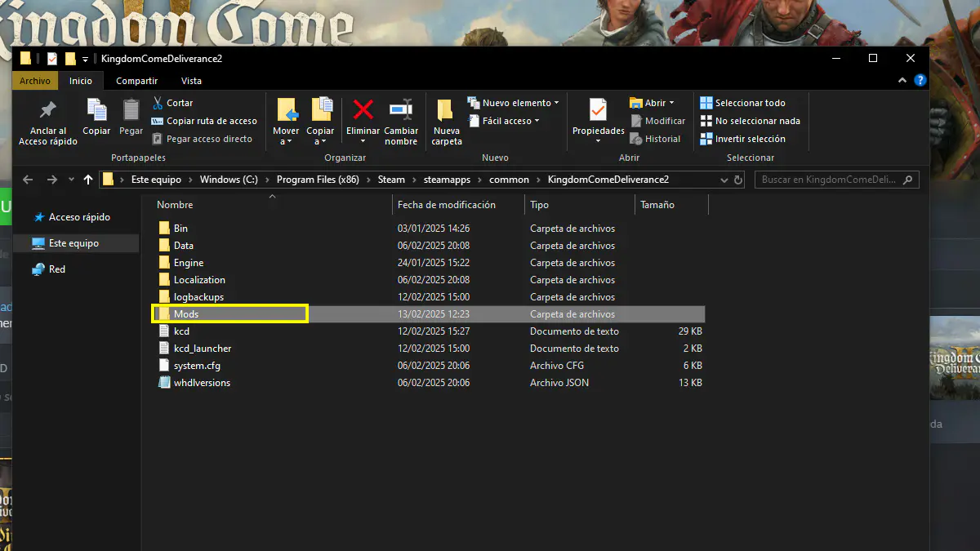This screenshot has height=551, width=980.
Task: Collapse the ribbon with the chevron
Action: click(902, 81)
